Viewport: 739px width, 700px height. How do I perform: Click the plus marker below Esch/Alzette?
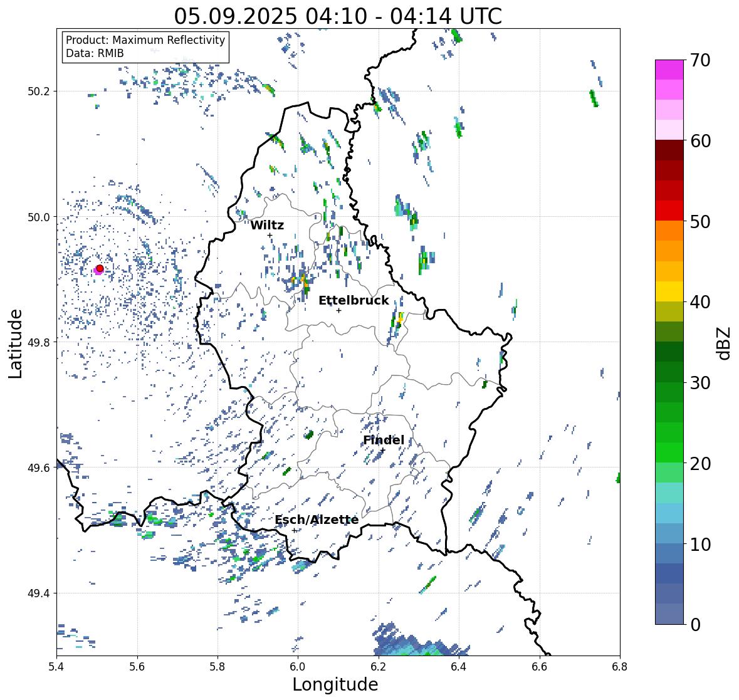(x=295, y=530)
